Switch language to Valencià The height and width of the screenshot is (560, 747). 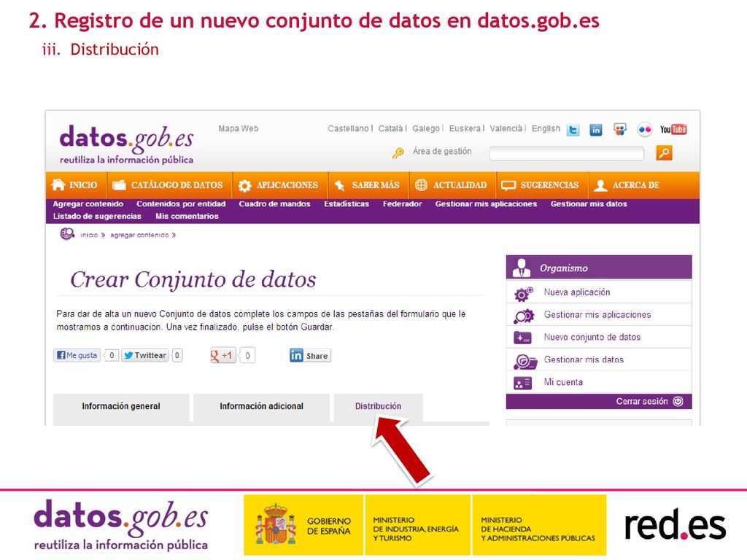tap(506, 128)
